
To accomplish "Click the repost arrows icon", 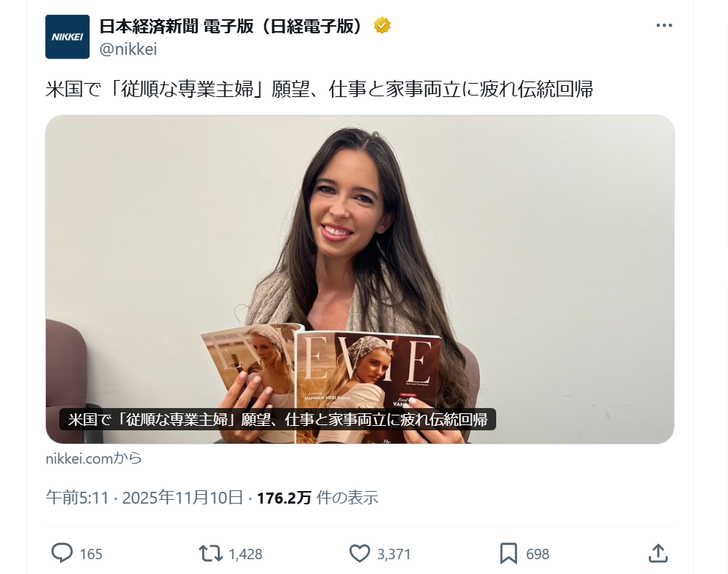I will pos(210,553).
